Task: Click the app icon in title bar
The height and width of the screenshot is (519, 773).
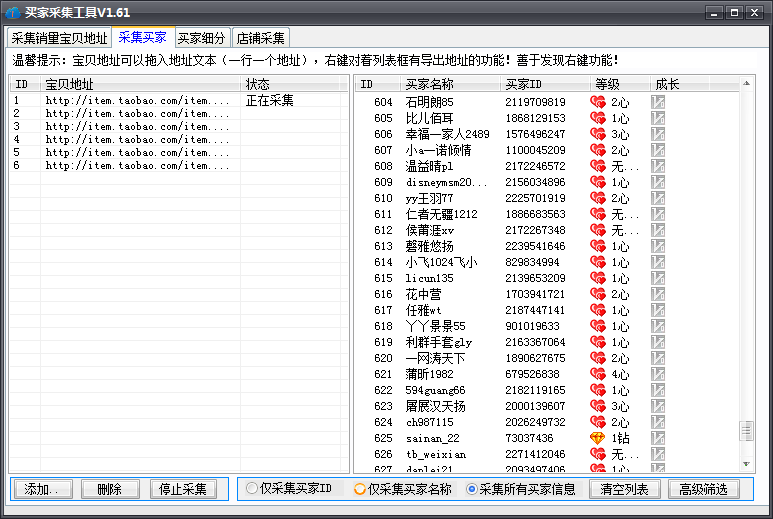Action: (13, 13)
